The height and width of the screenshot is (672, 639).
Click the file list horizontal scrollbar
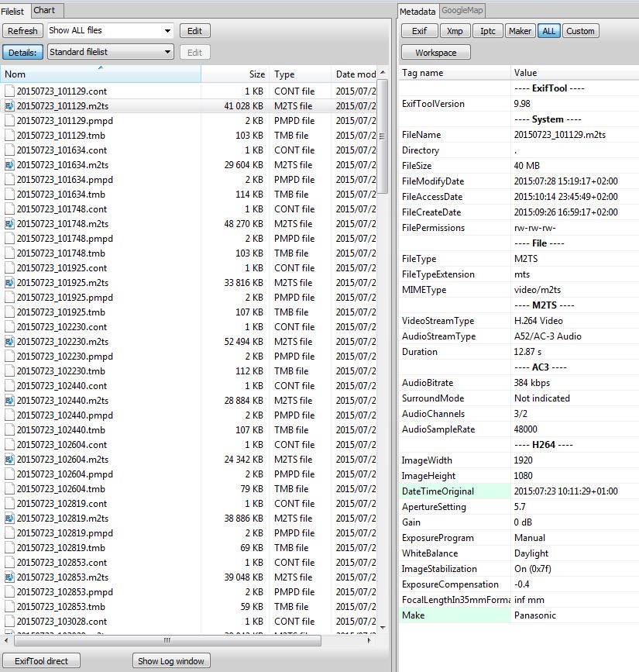click(x=167, y=640)
